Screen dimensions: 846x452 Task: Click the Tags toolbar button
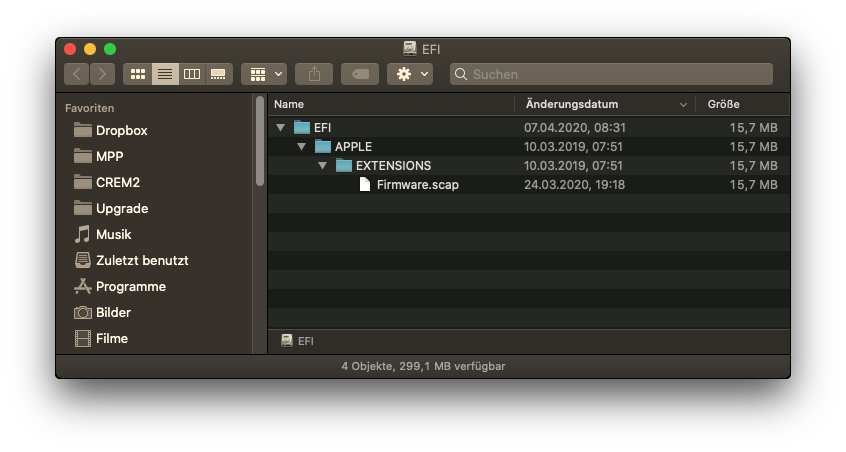click(x=360, y=74)
